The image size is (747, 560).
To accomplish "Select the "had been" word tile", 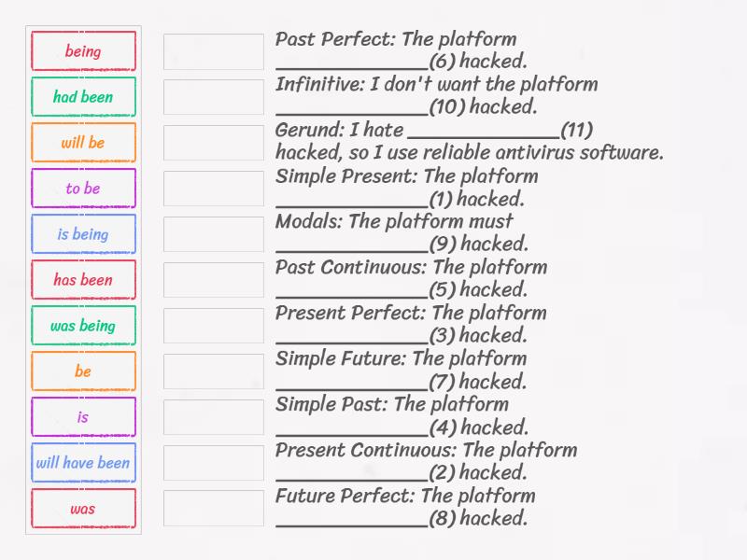I will point(83,97).
